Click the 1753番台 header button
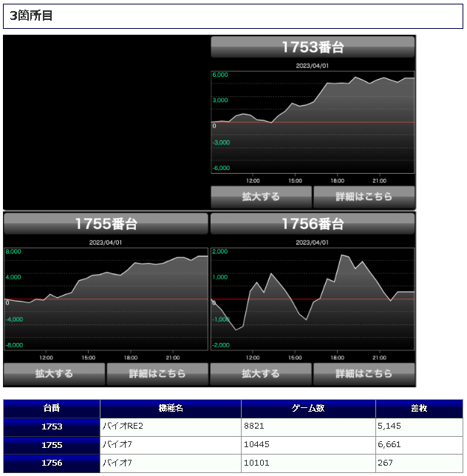Viewport: 467px width, 476px height. coord(313,47)
